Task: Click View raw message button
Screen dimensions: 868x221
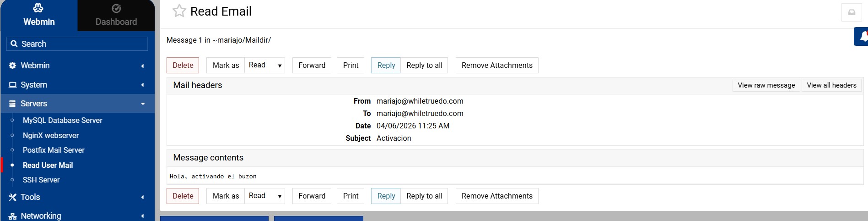Action: click(766, 85)
